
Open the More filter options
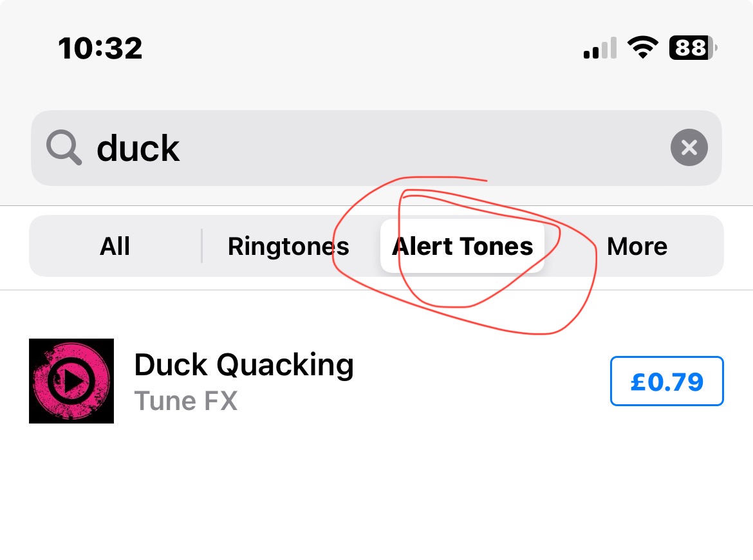(637, 247)
